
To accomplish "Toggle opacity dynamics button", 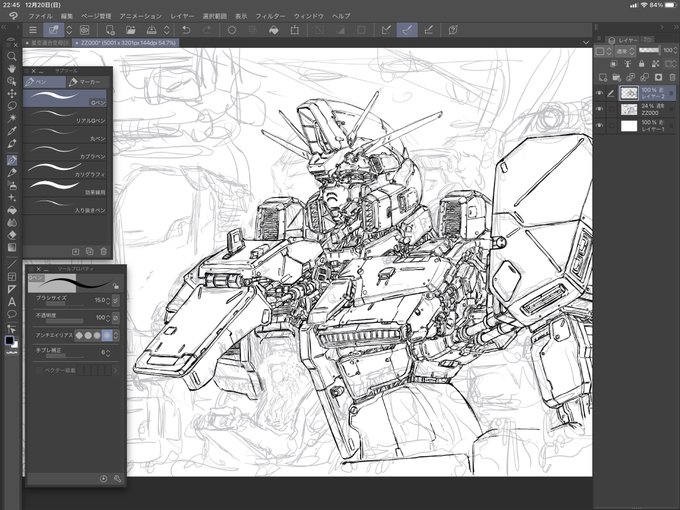I will tap(116, 317).
